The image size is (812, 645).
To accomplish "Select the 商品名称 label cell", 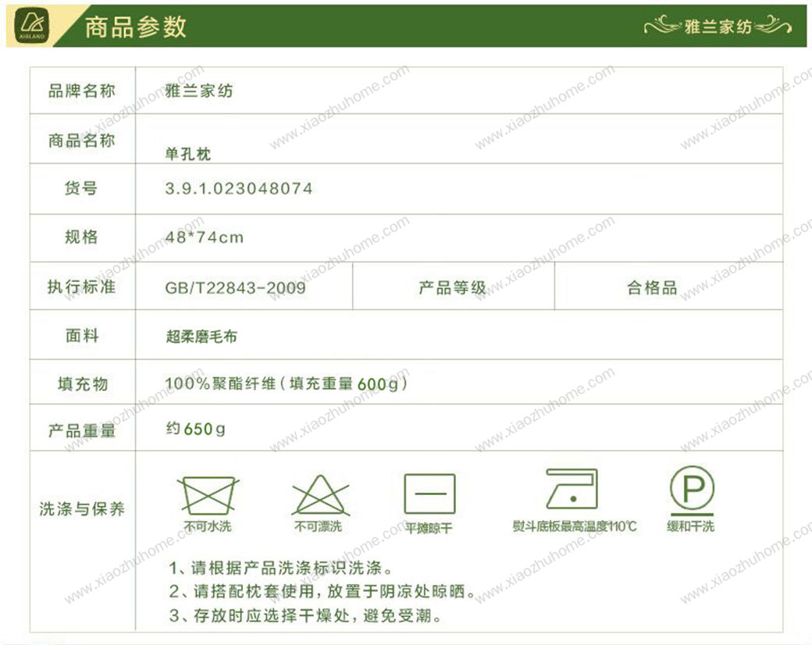I will click(x=82, y=139).
